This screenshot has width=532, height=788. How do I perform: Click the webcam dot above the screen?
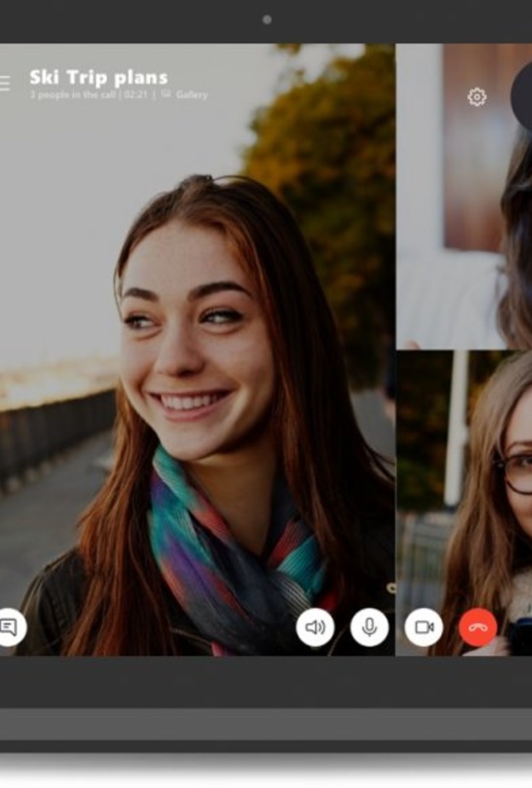267,19
